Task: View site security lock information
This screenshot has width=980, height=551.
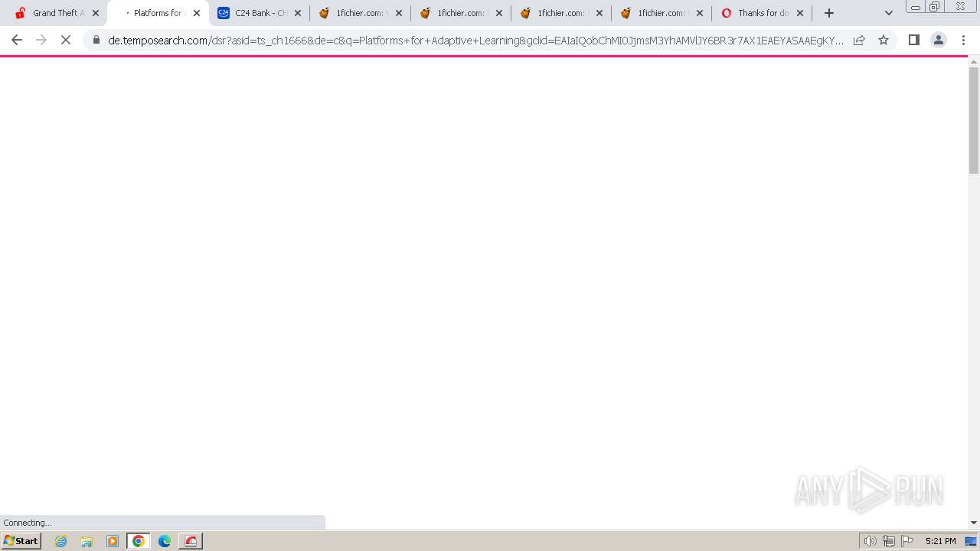Action: (96, 40)
